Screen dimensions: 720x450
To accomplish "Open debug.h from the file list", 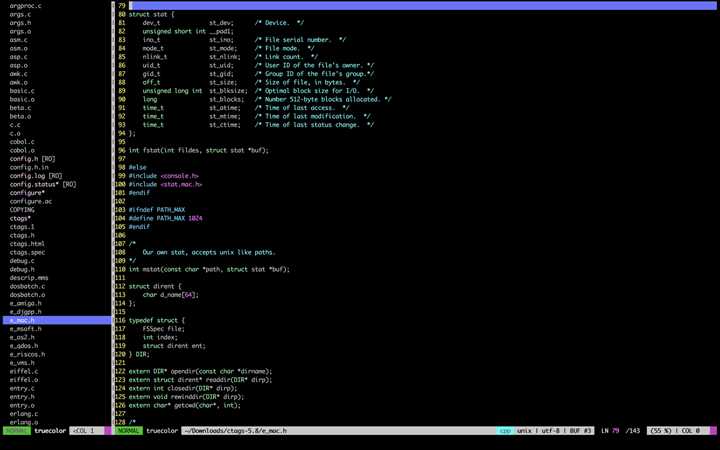I will [22, 269].
